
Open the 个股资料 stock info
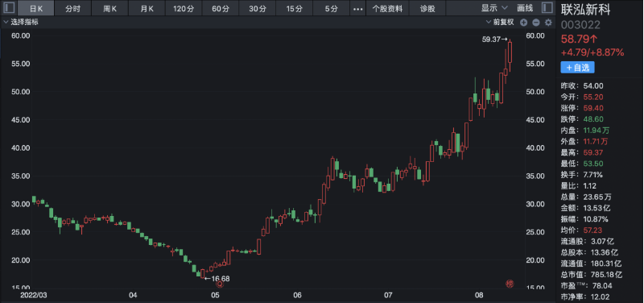[387, 8]
